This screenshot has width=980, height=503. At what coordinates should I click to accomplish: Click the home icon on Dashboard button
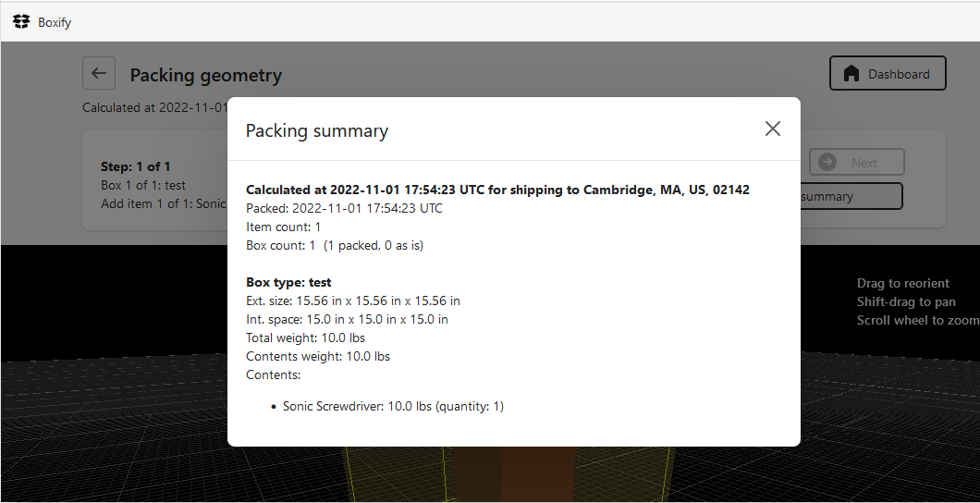click(x=851, y=74)
